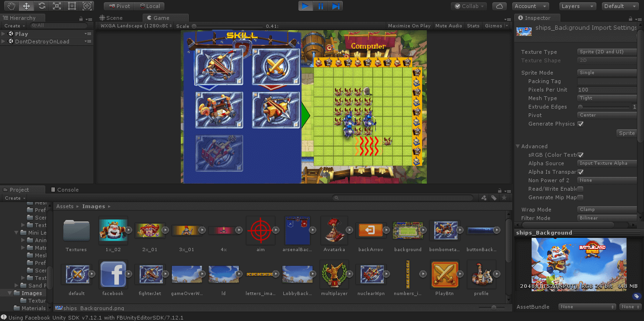Viewport: 644px width, 321px height.
Task: Click the favorites star icon in Project
Action: 504,198
